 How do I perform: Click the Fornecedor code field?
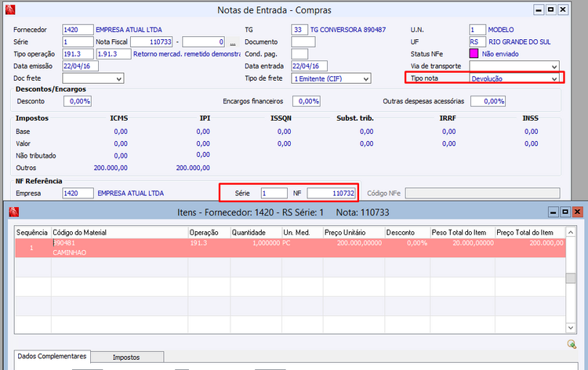click(x=77, y=29)
